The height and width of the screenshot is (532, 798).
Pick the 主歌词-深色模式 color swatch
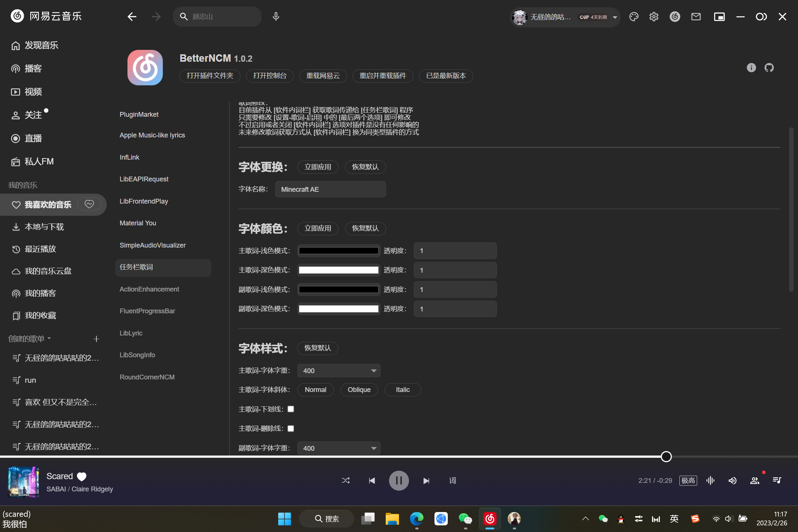338,270
